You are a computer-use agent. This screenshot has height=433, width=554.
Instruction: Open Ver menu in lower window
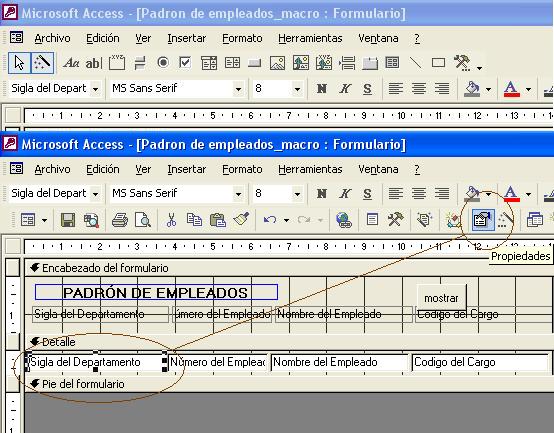[x=143, y=169]
